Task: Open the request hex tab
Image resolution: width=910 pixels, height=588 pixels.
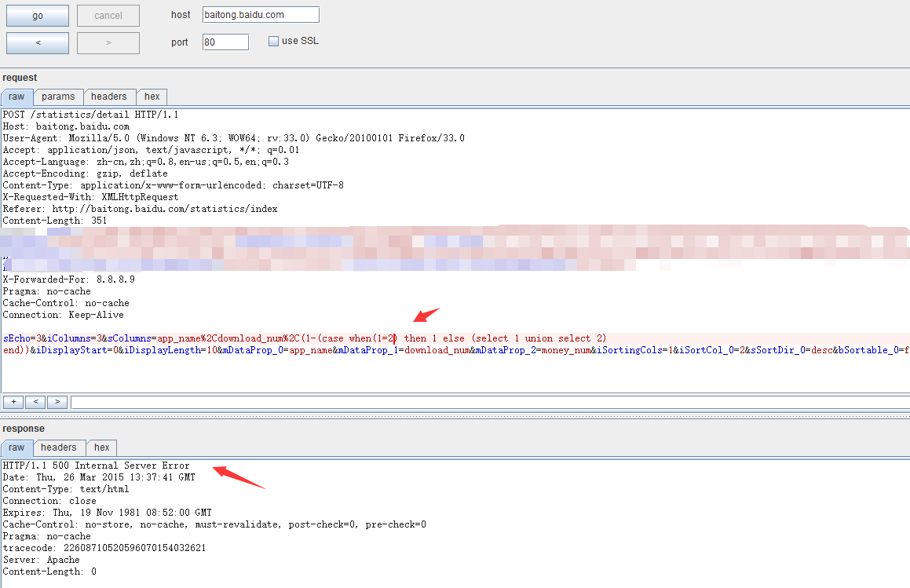Action: pos(152,97)
